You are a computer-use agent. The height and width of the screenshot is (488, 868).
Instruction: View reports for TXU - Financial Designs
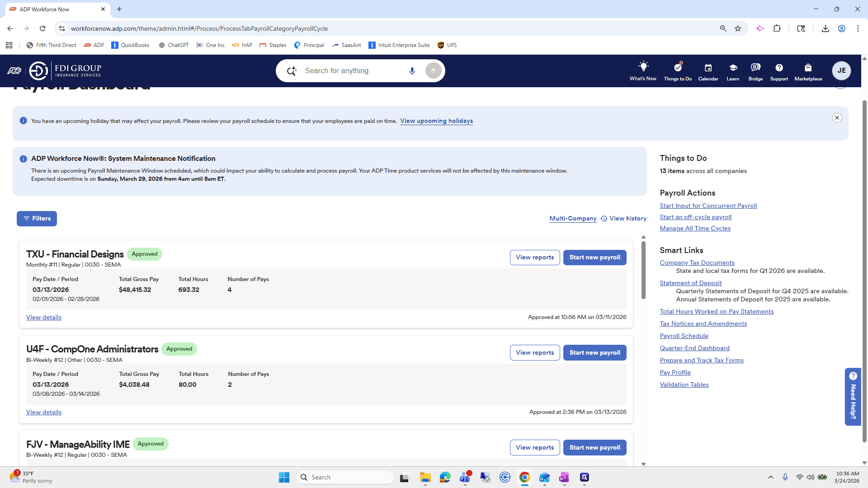coord(535,258)
